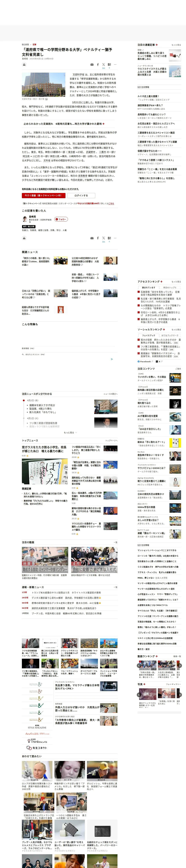
Task: Share on X from the top share bar
Action: pos(104,64)
